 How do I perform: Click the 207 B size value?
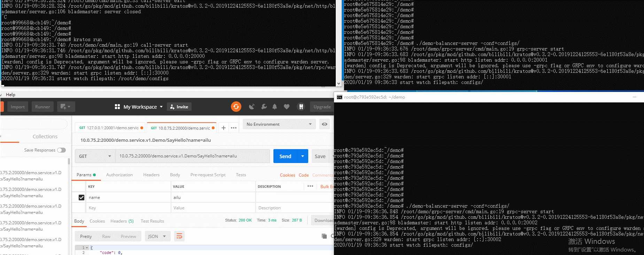(x=297, y=220)
